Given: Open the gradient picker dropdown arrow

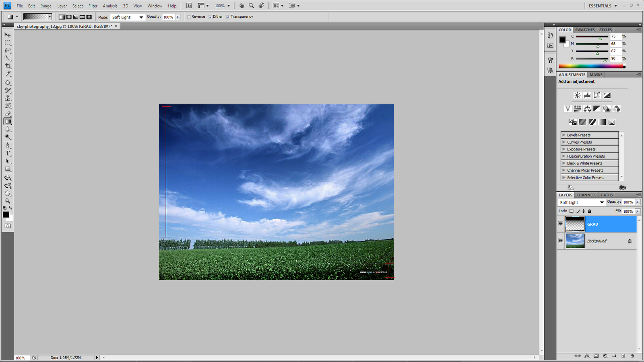Looking at the screenshot, I should click(50, 17).
